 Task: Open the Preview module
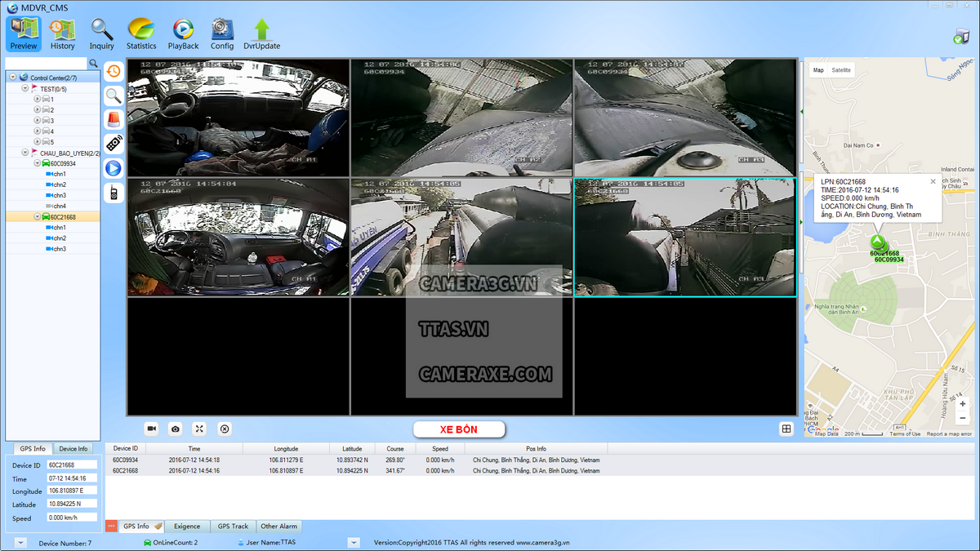(24, 34)
